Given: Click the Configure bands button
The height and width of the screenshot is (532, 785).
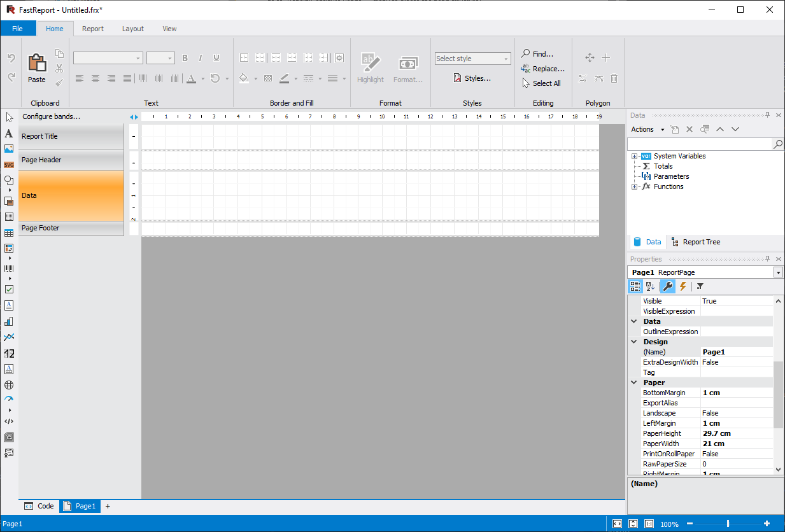Looking at the screenshot, I should (52, 116).
